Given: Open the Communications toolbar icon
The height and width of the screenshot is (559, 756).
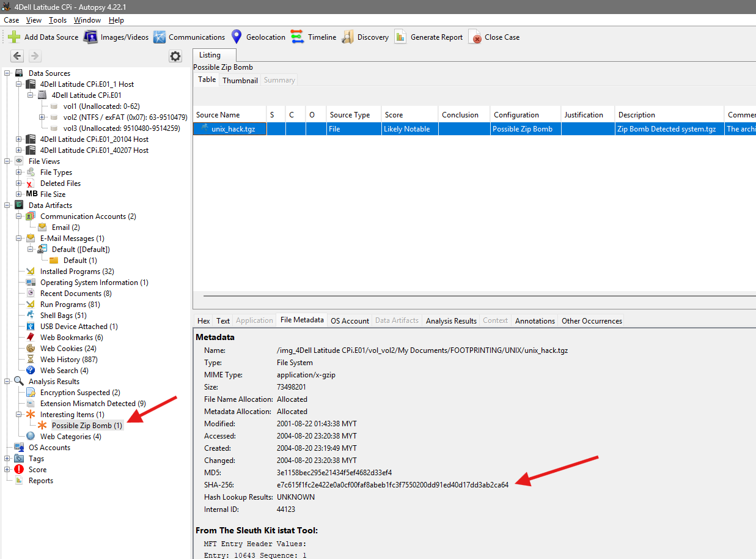Looking at the screenshot, I should (x=160, y=37).
